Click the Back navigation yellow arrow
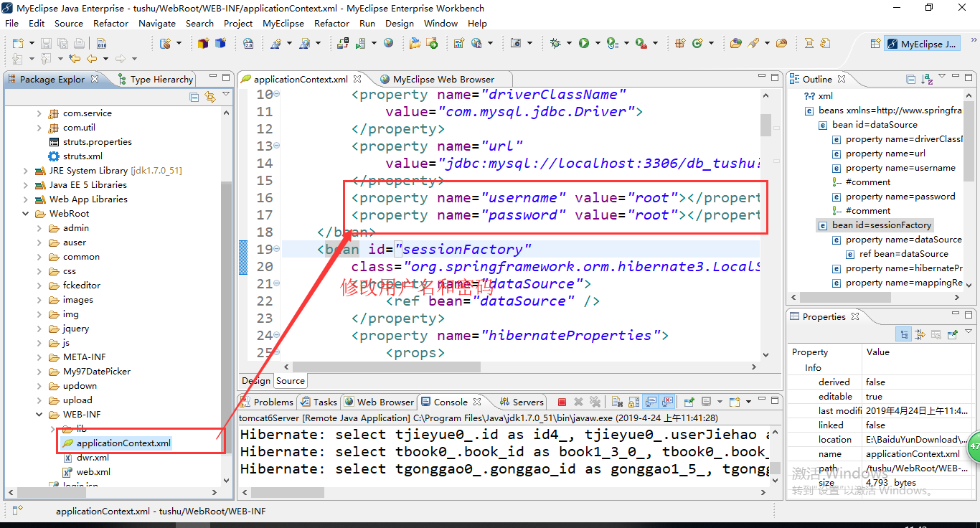 tap(92, 59)
